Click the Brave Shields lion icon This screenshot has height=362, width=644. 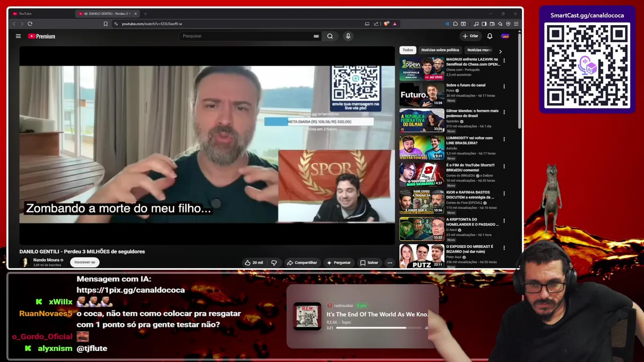[386, 24]
